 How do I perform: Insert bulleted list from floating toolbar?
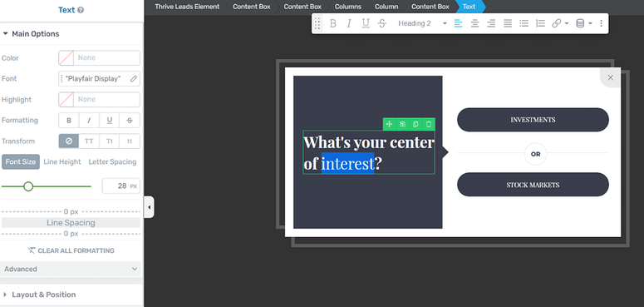coord(524,23)
